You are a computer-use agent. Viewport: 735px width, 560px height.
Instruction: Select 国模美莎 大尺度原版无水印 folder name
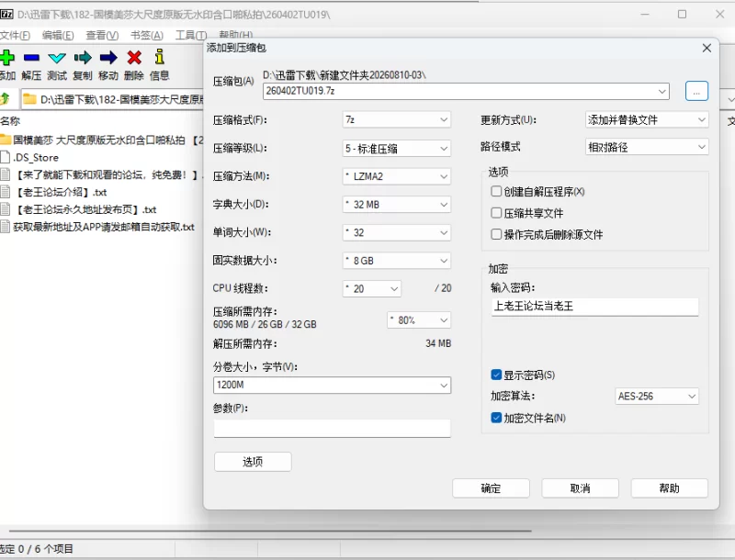(x=107, y=140)
